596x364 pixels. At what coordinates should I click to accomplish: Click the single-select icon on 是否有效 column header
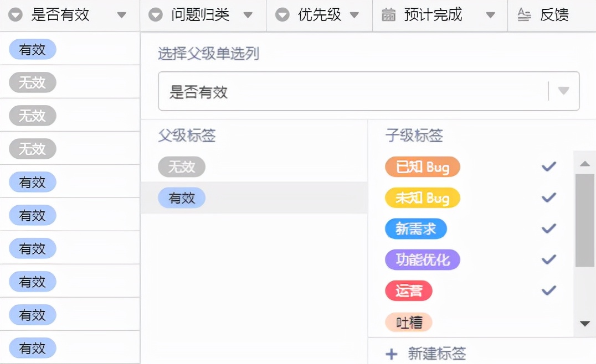(x=15, y=14)
